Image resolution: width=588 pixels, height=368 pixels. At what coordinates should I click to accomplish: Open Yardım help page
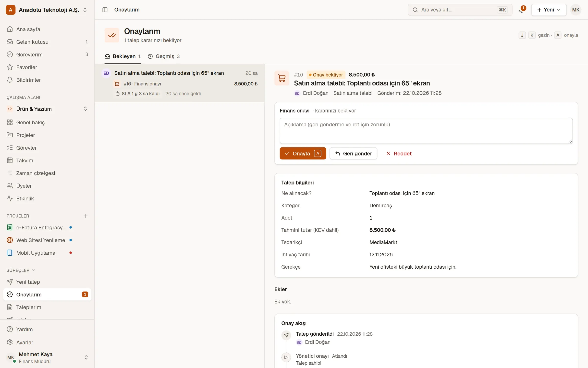[x=47, y=329]
